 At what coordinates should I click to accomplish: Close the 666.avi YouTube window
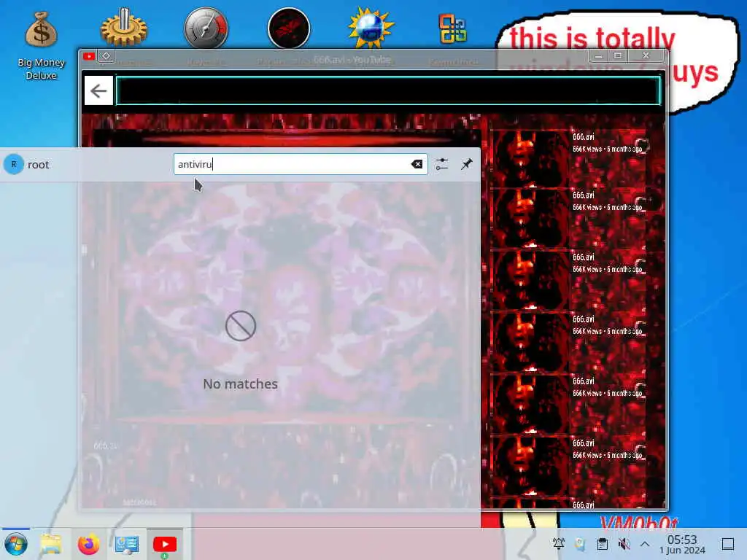(646, 56)
